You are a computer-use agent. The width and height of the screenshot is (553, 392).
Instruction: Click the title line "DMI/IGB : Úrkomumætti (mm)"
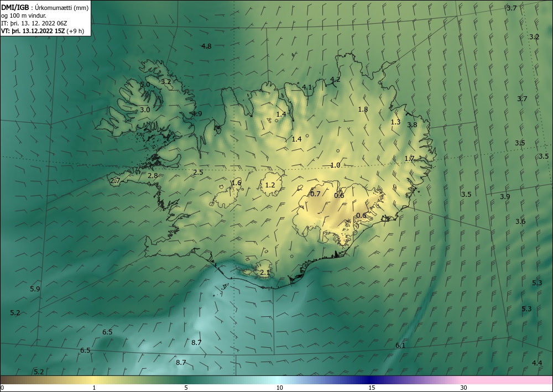coord(45,7)
